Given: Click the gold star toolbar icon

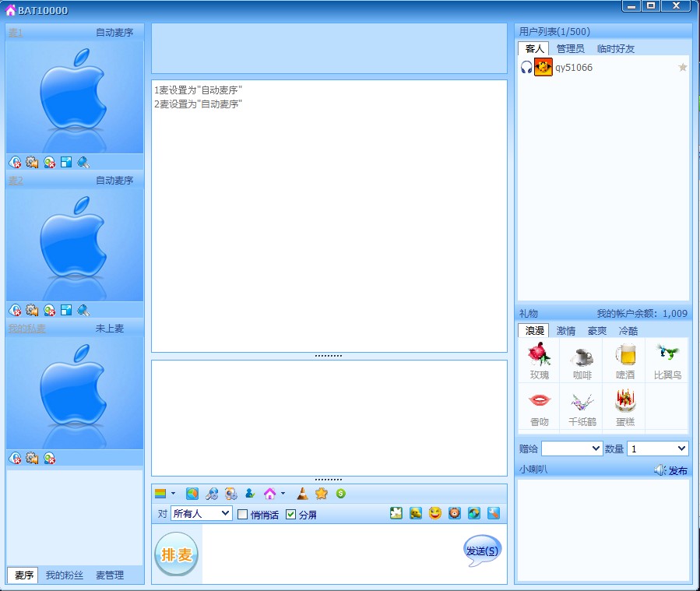Looking at the screenshot, I should click(322, 493).
